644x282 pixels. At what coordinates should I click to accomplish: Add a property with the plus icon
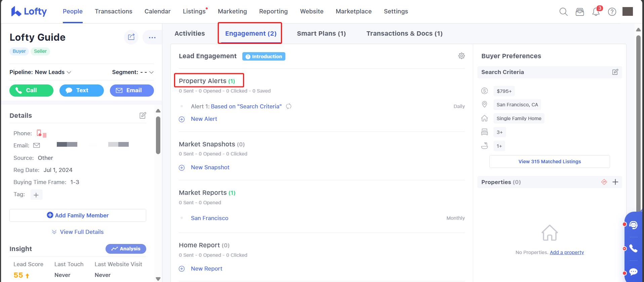[615, 182]
